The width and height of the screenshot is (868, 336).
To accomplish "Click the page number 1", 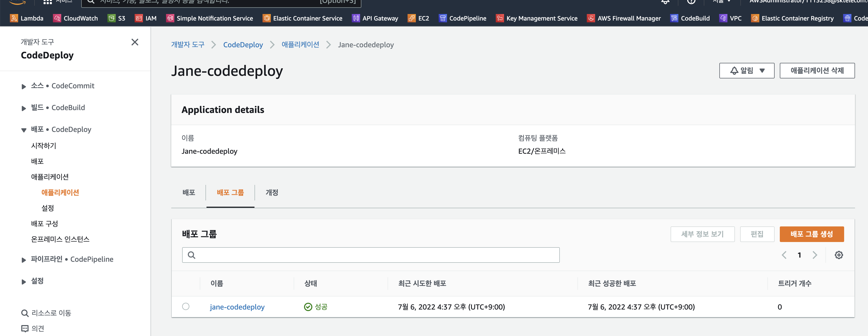I will coord(799,255).
